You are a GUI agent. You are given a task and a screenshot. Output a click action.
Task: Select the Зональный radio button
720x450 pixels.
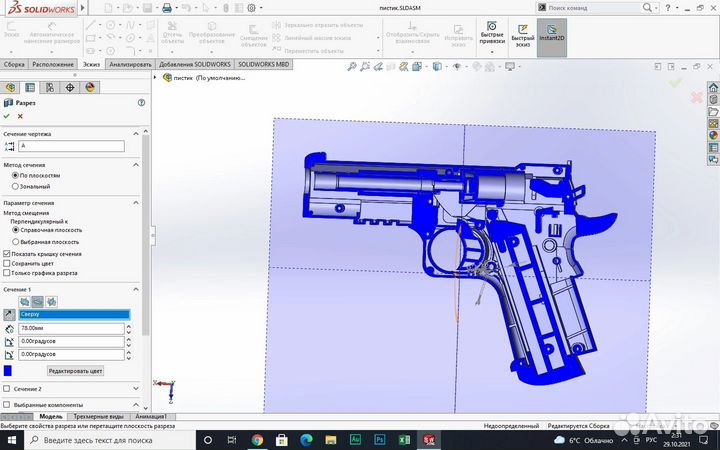[x=15, y=186]
